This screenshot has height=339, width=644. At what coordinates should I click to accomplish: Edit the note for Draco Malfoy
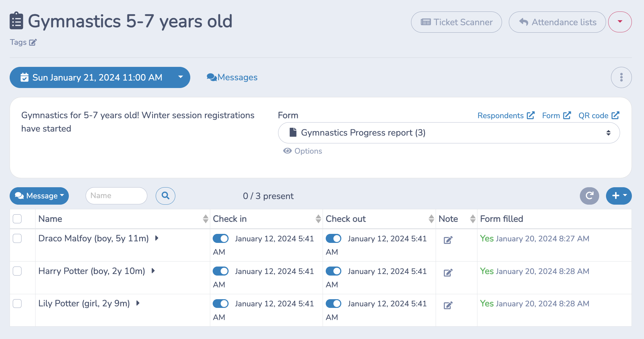coord(448,240)
